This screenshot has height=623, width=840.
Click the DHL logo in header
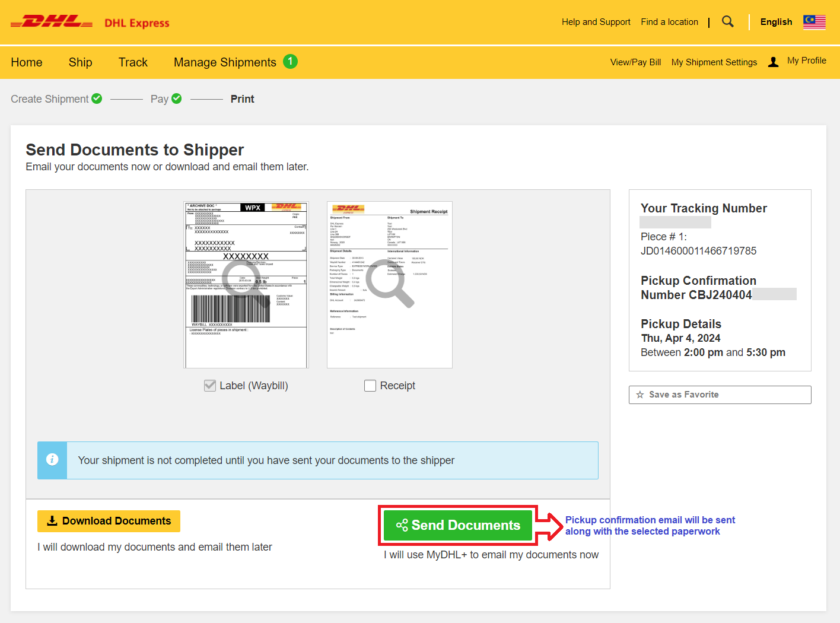[52, 23]
